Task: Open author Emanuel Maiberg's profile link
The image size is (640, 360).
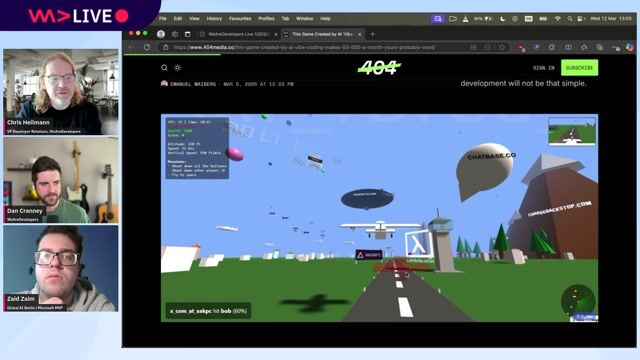Action: point(193,84)
